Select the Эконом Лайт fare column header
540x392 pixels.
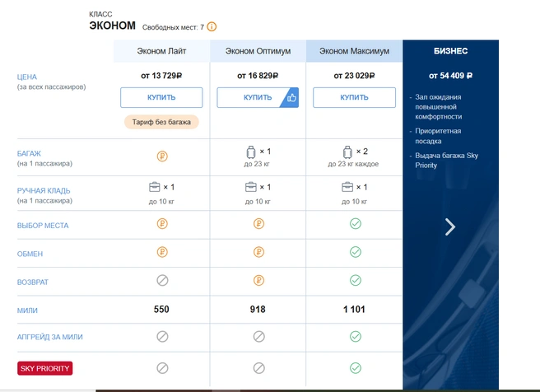[161, 51]
